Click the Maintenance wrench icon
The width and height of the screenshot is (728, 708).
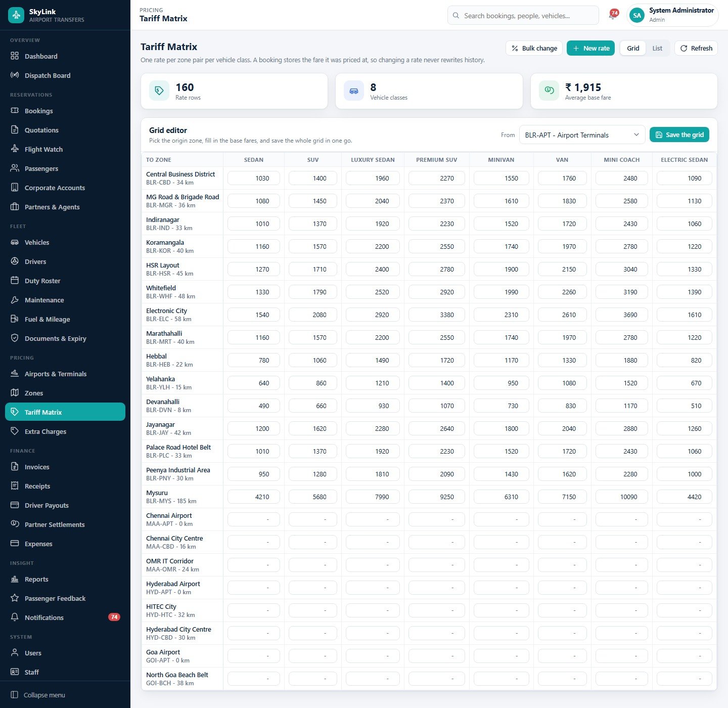(15, 300)
